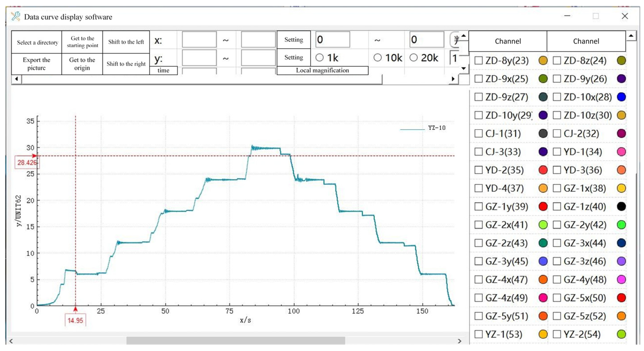Click the x-row Setting button
The image size is (644, 351).
click(294, 40)
